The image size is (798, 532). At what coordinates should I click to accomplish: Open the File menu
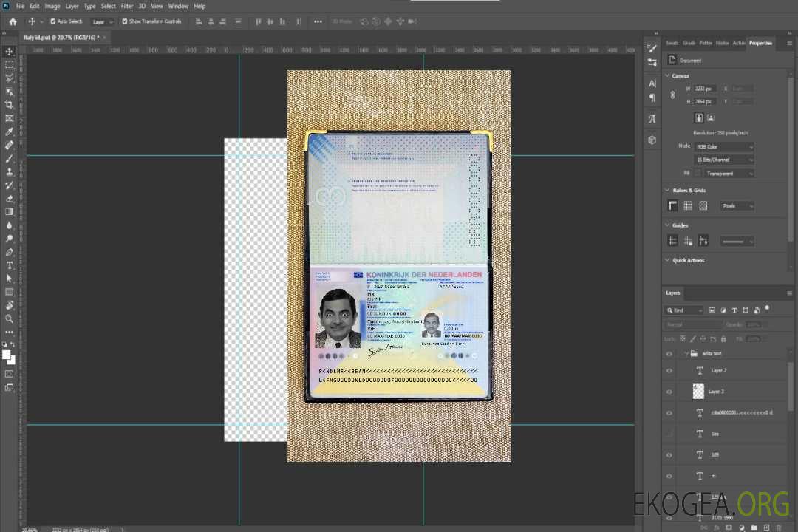point(21,6)
